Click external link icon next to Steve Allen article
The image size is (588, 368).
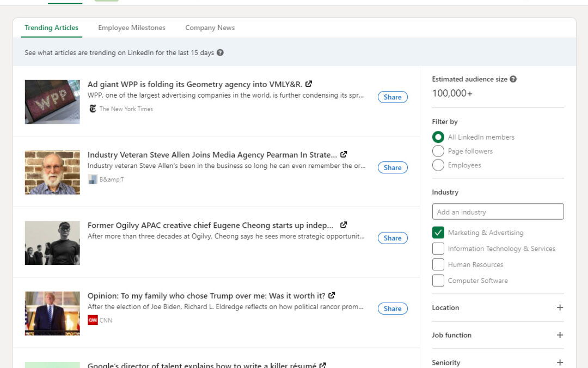pyautogui.click(x=344, y=154)
